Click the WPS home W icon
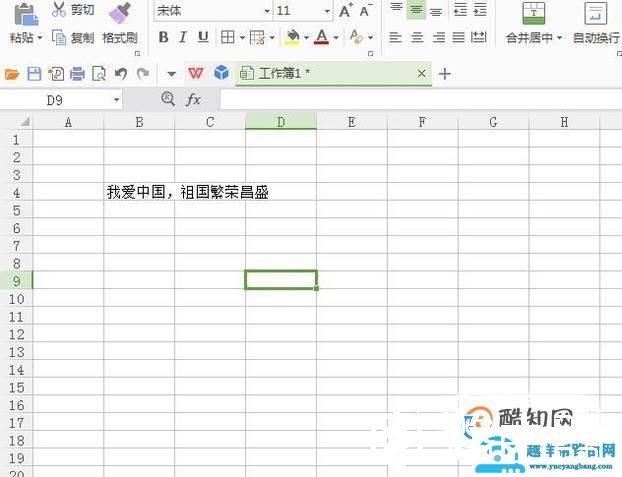This screenshot has height=477, width=622. [196, 73]
